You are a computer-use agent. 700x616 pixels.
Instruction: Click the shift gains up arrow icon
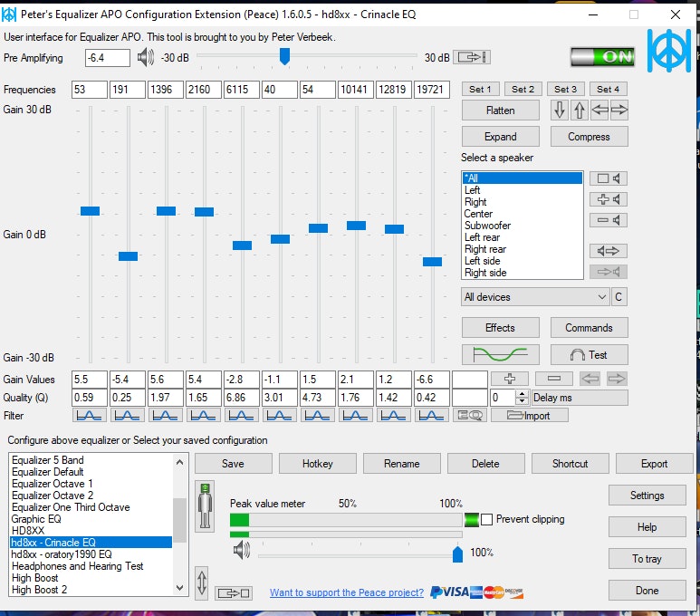580,111
